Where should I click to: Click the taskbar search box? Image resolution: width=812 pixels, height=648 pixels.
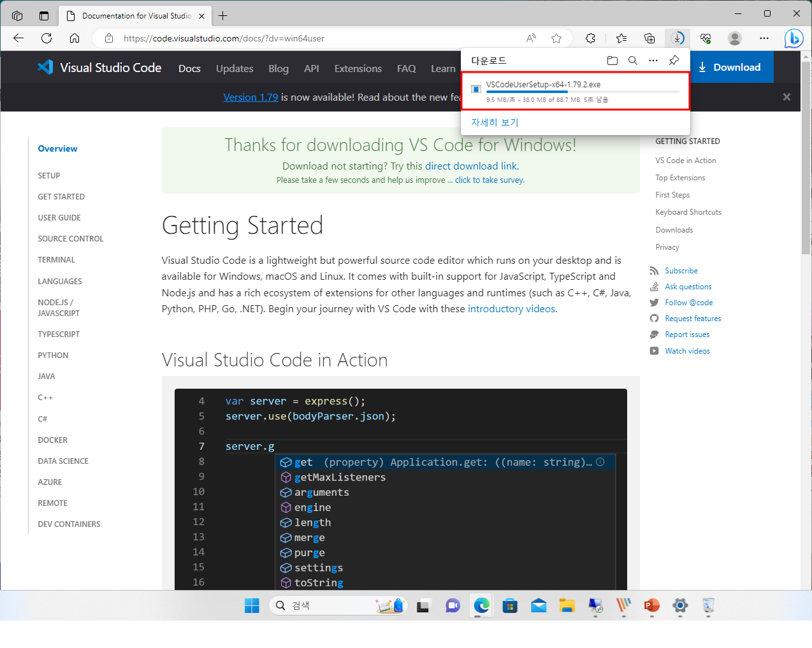pos(338,605)
